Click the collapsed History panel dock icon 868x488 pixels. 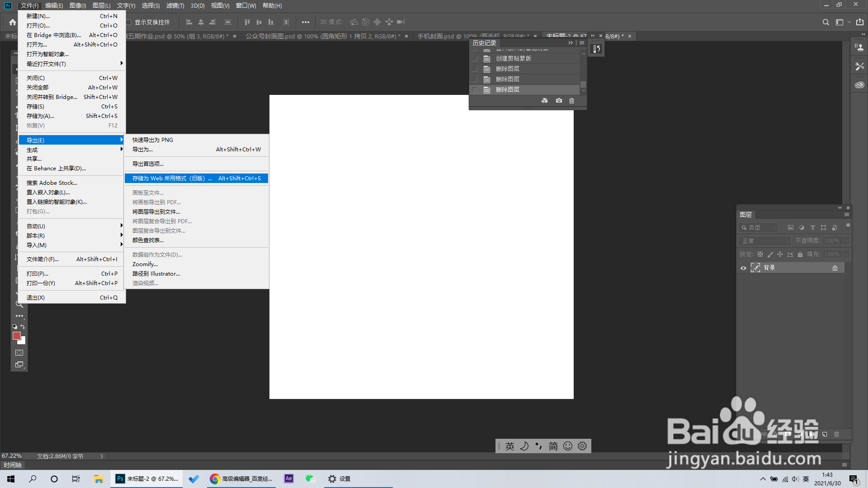pyautogui.click(x=597, y=49)
